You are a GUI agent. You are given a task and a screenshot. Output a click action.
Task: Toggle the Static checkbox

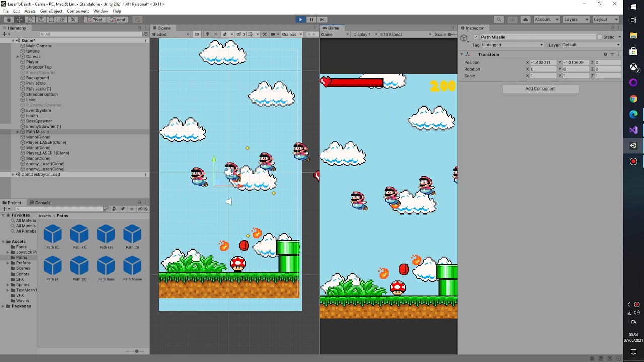600,37
